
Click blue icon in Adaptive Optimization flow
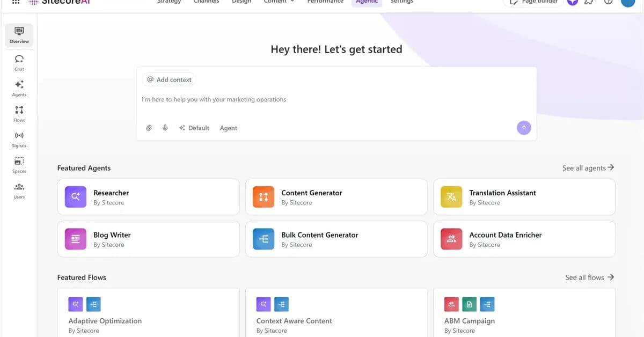[x=93, y=304]
